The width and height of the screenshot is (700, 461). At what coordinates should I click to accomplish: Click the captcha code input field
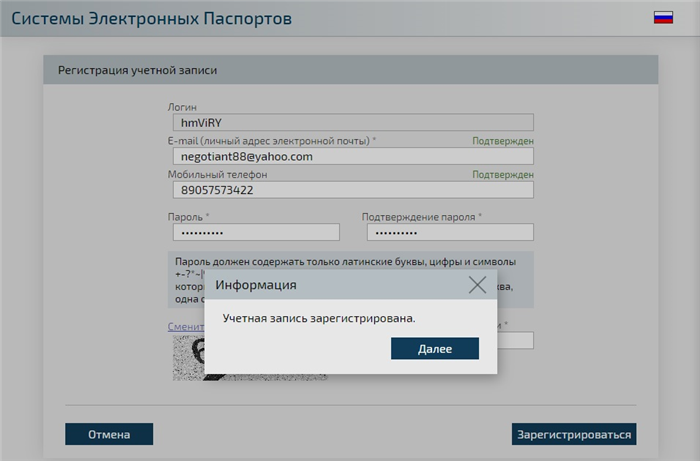(515, 341)
